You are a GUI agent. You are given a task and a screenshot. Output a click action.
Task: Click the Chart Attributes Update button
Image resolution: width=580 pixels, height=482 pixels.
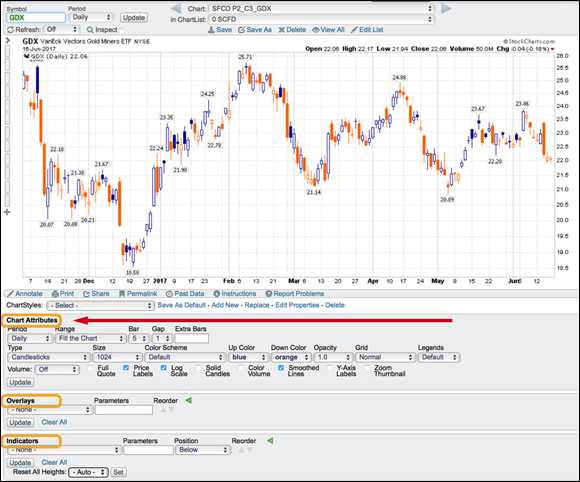20,382
